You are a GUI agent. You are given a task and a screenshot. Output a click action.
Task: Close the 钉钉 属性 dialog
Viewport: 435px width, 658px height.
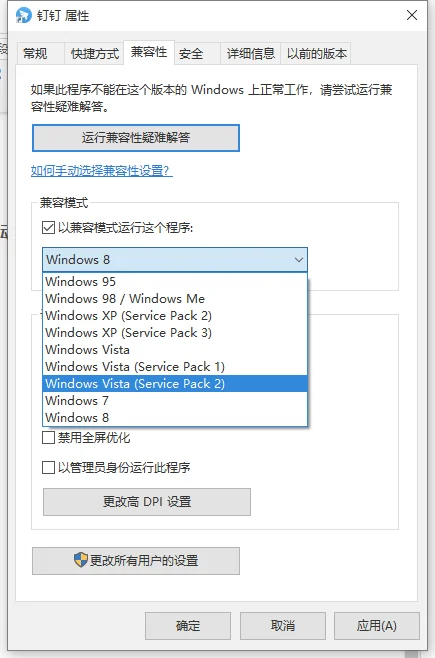tap(412, 15)
